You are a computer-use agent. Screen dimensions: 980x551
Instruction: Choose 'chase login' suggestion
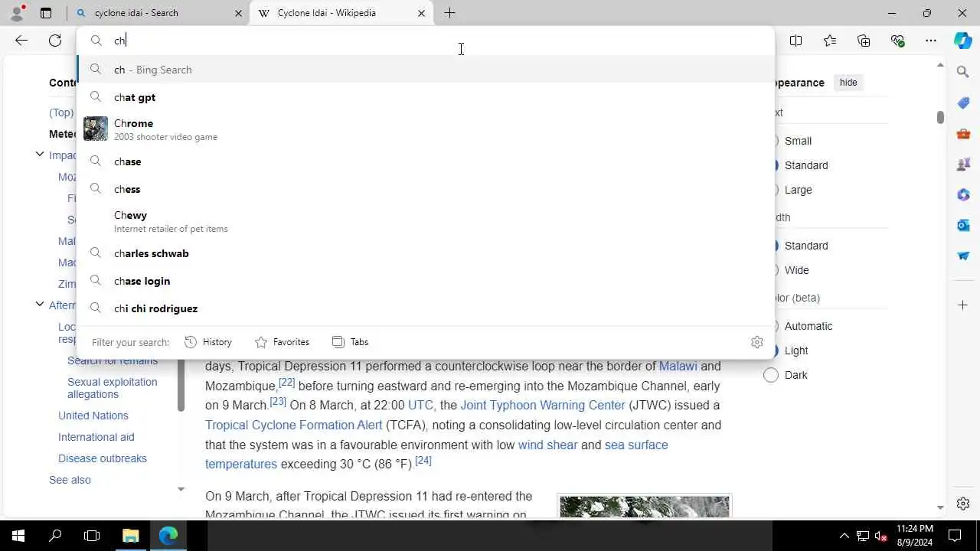(x=426, y=281)
